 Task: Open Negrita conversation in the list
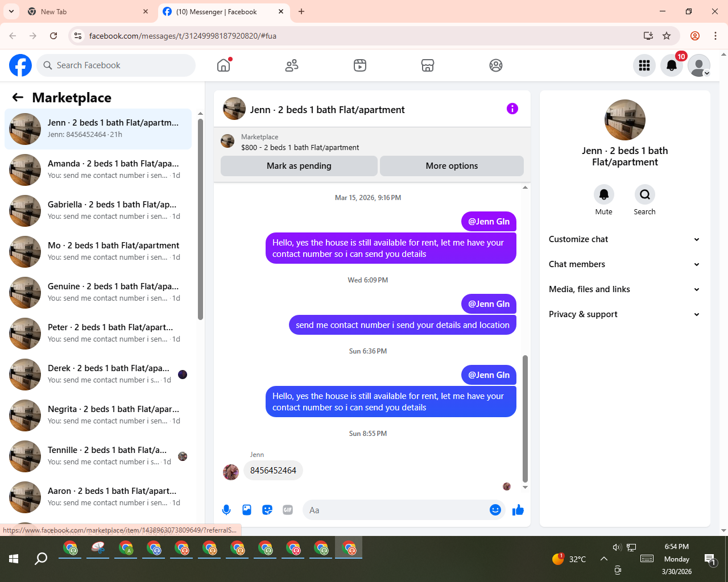coord(98,415)
